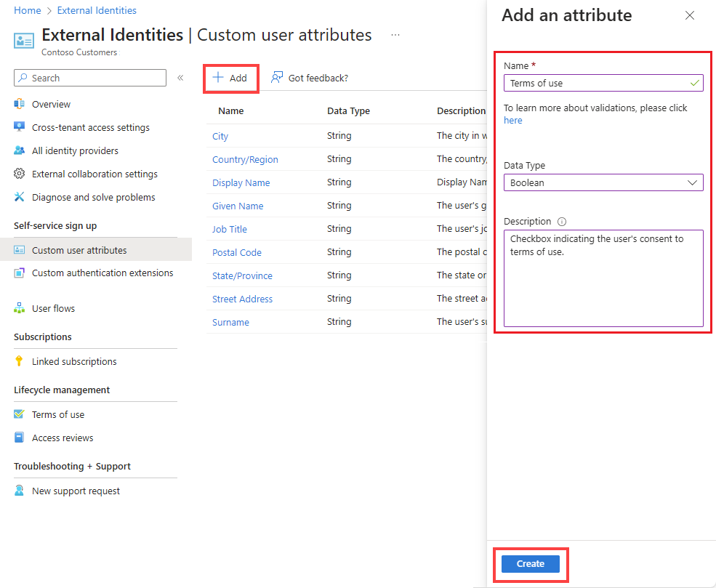
Task: Click the description info icon
Action: coord(562,222)
